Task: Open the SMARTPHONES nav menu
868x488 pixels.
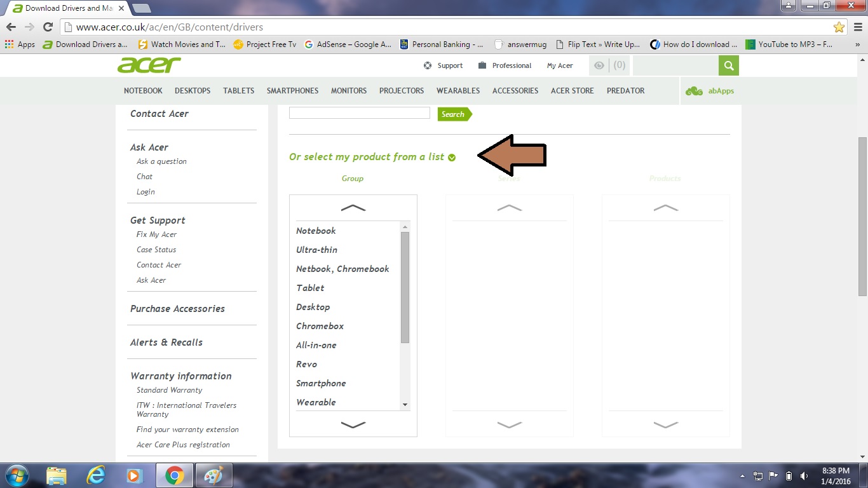Action: [x=292, y=91]
